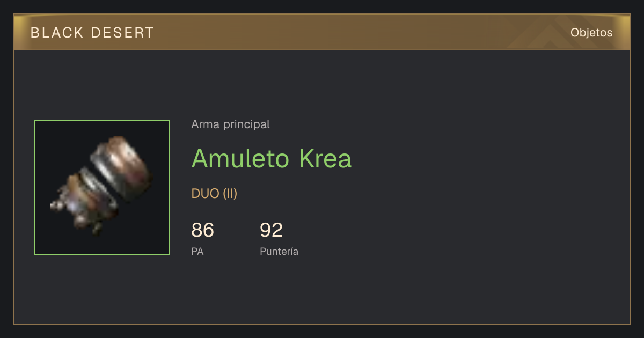
Task: Select the 86 PA stat value
Action: [202, 230]
